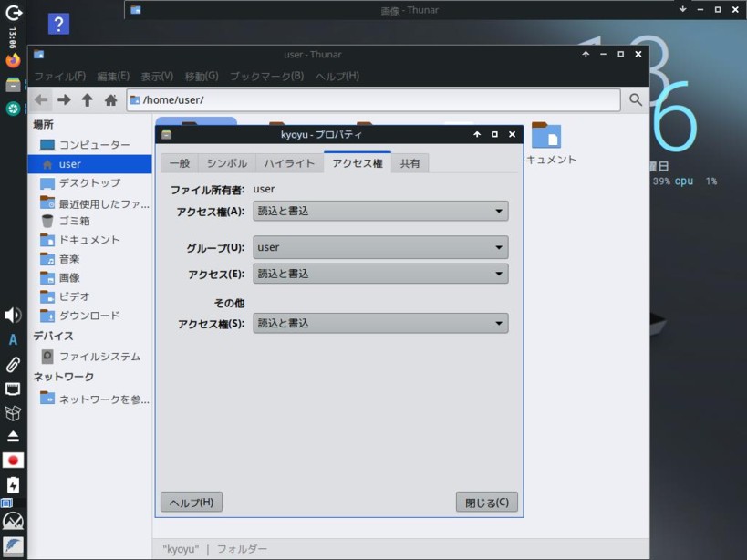747x560 pixels.
Task: Go to parent folder with up arrow
Action: click(87, 100)
